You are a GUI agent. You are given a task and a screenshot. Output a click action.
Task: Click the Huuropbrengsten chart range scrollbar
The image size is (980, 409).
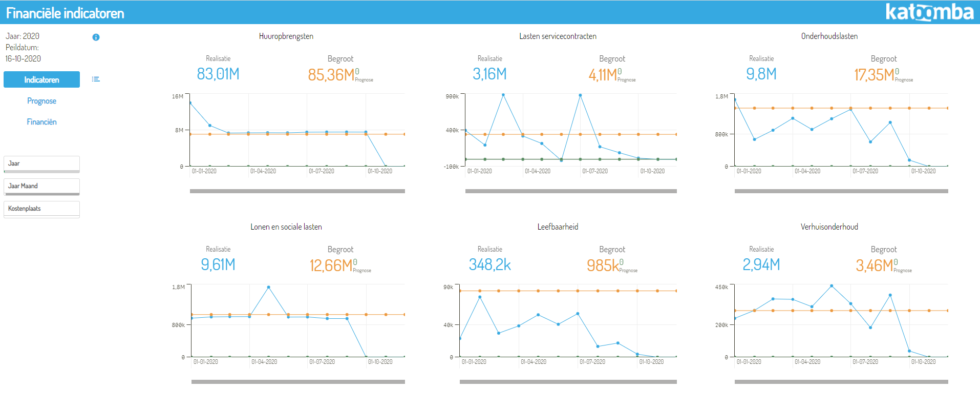pyautogui.click(x=297, y=191)
